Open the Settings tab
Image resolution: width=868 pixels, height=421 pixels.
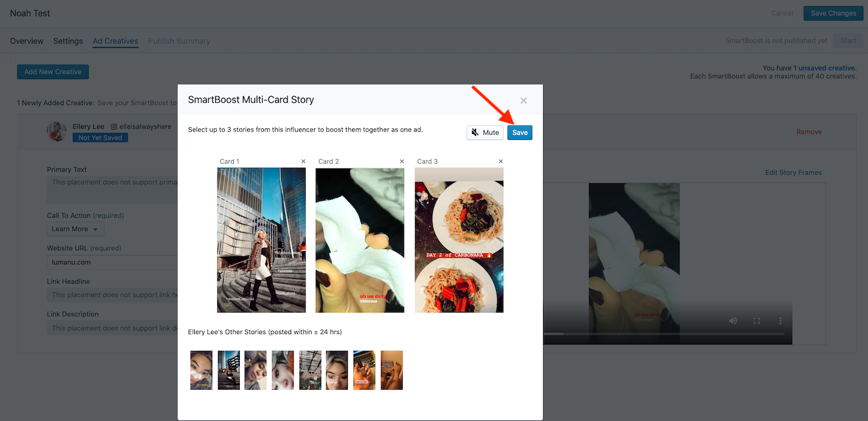point(68,41)
